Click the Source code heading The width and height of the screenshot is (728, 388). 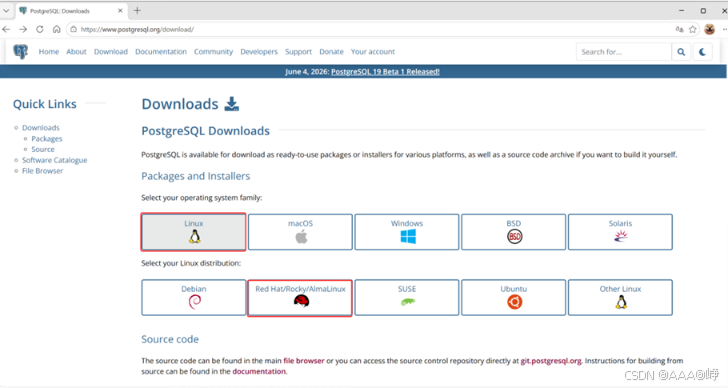click(170, 339)
